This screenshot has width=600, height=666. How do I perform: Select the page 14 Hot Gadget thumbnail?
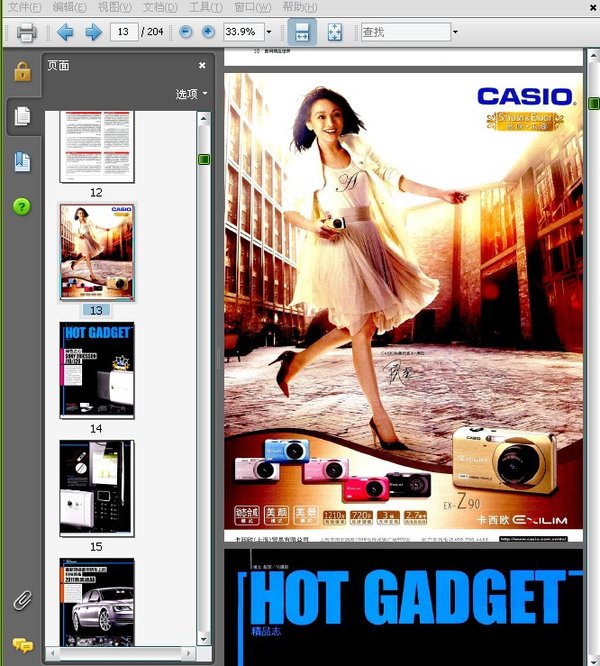pyautogui.click(x=97, y=370)
